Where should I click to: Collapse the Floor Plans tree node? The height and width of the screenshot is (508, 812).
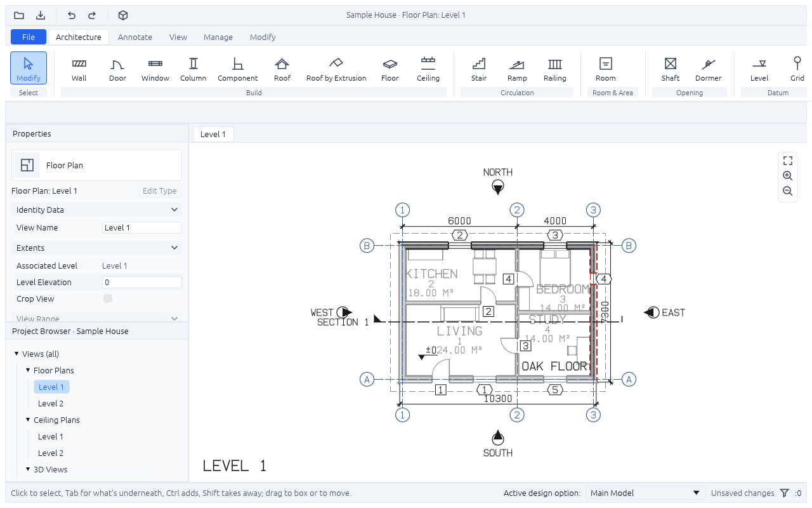pyautogui.click(x=28, y=370)
